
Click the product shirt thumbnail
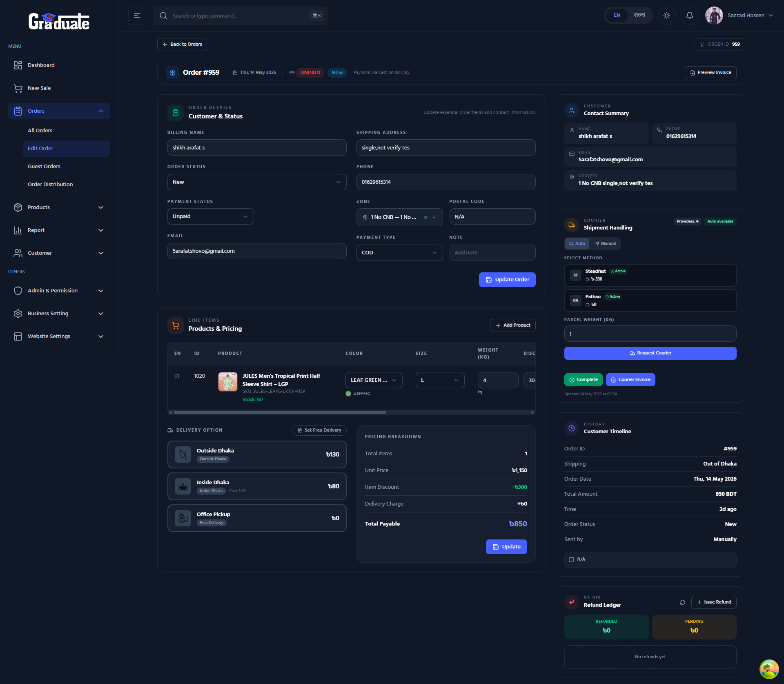pyautogui.click(x=228, y=382)
